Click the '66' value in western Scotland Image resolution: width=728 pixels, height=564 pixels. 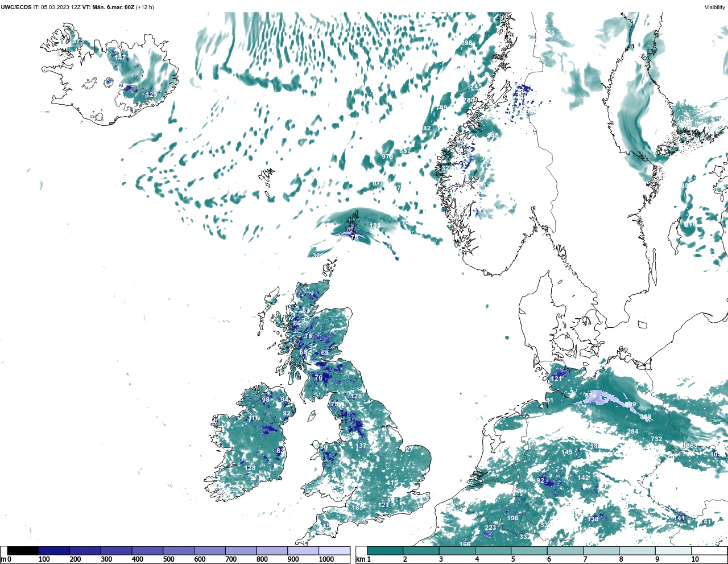(297, 323)
